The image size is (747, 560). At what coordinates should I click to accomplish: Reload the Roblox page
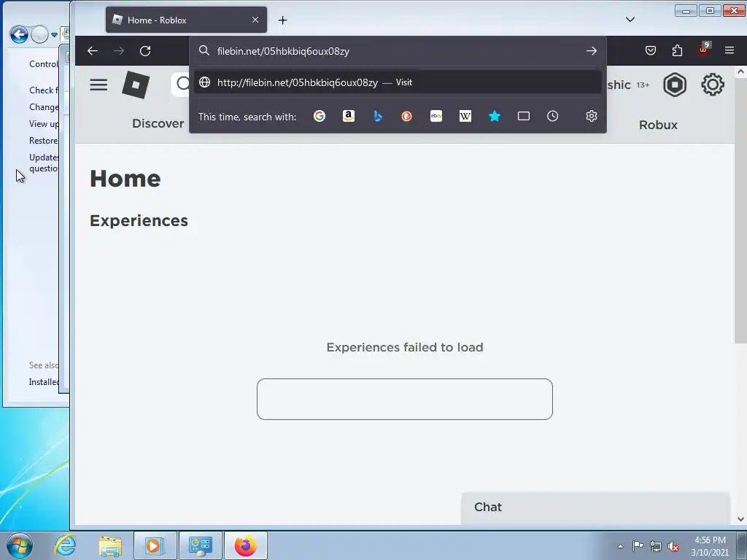pyautogui.click(x=145, y=51)
